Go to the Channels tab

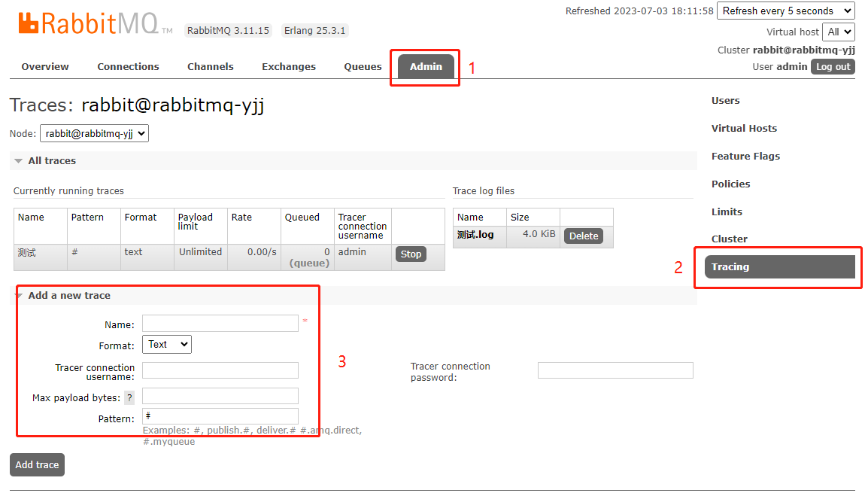coord(210,67)
